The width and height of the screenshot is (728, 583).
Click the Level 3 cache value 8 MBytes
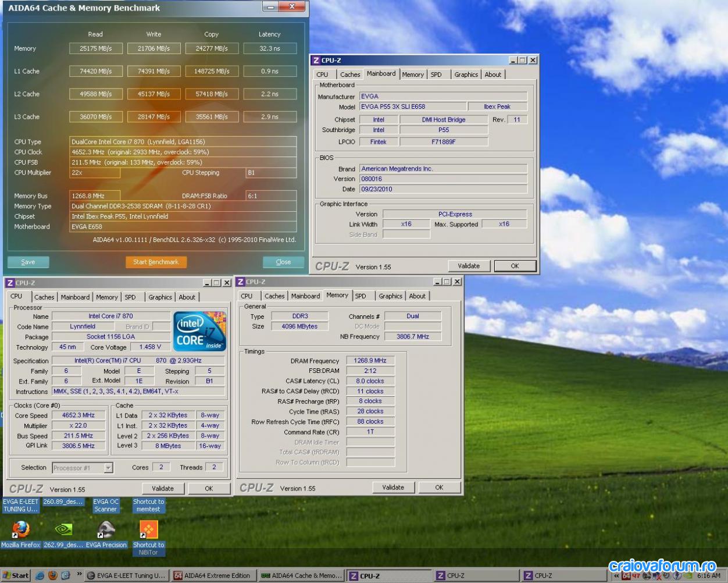click(168, 446)
